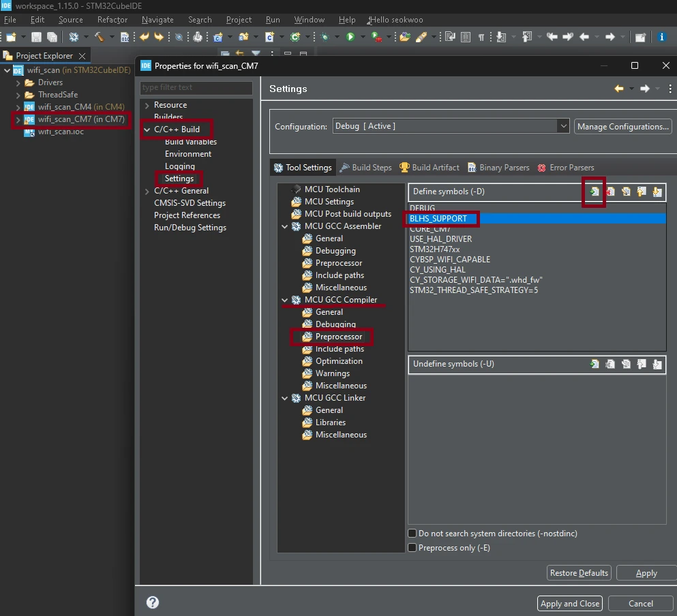
Task: Switch to the Build Steps tab
Action: (366, 168)
